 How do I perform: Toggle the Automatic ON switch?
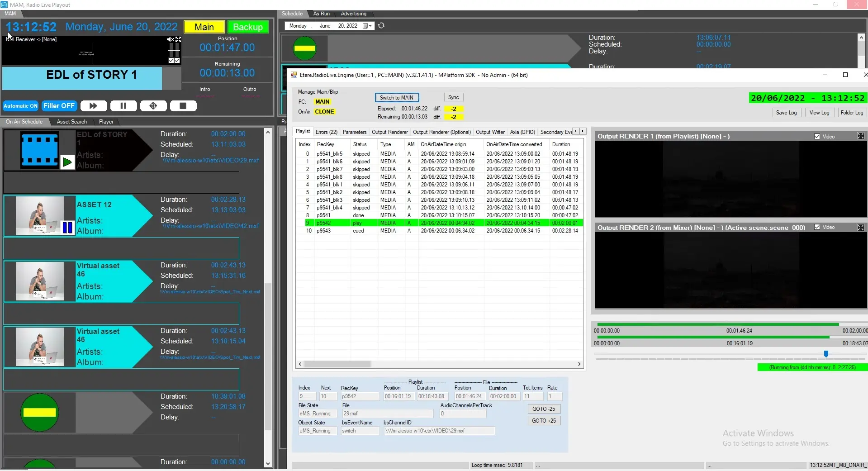coord(21,106)
